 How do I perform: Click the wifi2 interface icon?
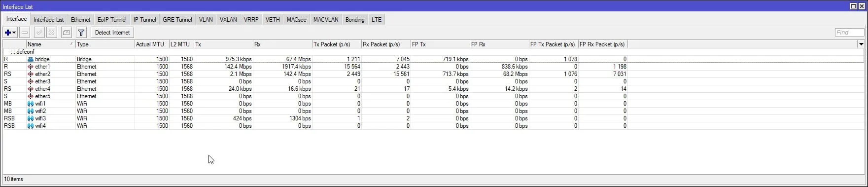point(31,111)
